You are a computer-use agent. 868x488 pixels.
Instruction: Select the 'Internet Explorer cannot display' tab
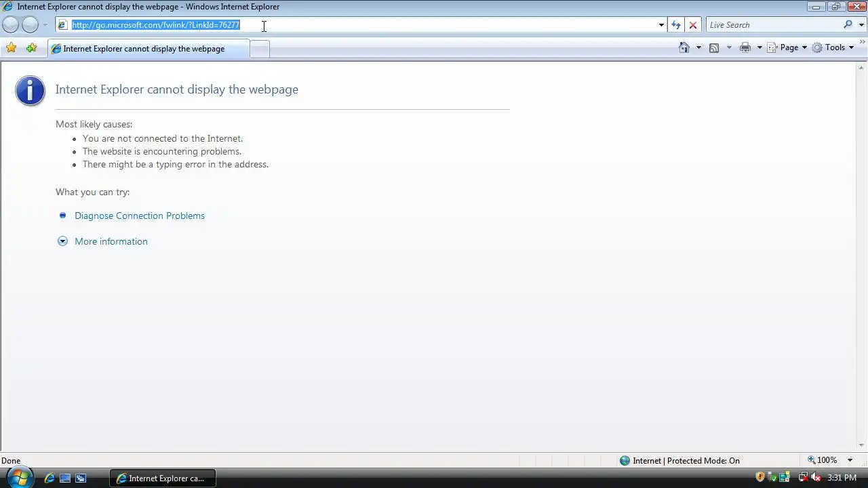click(x=148, y=49)
